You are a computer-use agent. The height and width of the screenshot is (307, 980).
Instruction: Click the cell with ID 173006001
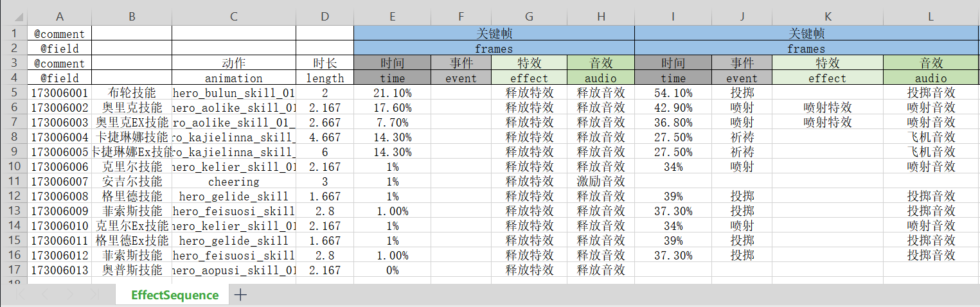pyautogui.click(x=59, y=93)
